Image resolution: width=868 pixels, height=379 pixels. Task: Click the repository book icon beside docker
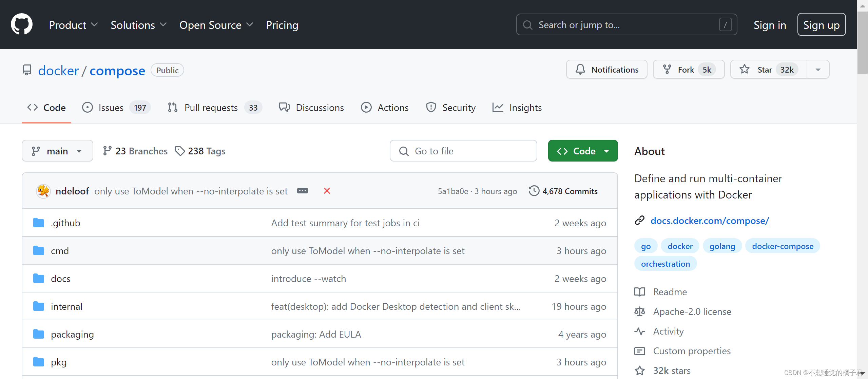pyautogui.click(x=27, y=70)
